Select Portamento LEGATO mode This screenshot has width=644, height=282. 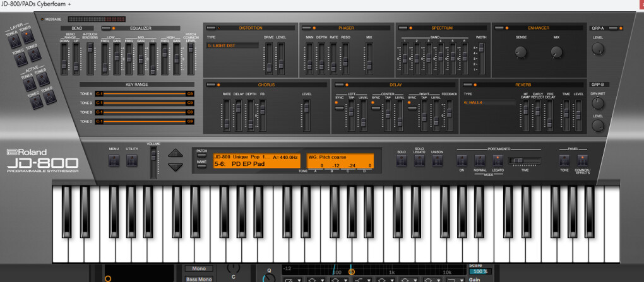[x=498, y=160]
